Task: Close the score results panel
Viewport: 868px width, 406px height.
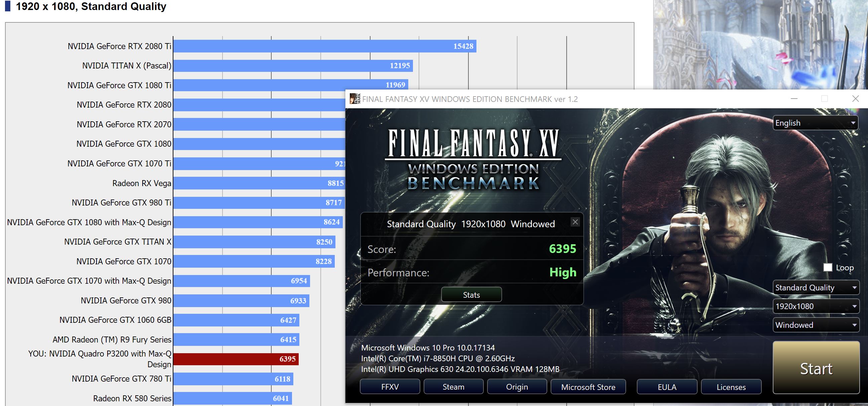Action: 575,222
